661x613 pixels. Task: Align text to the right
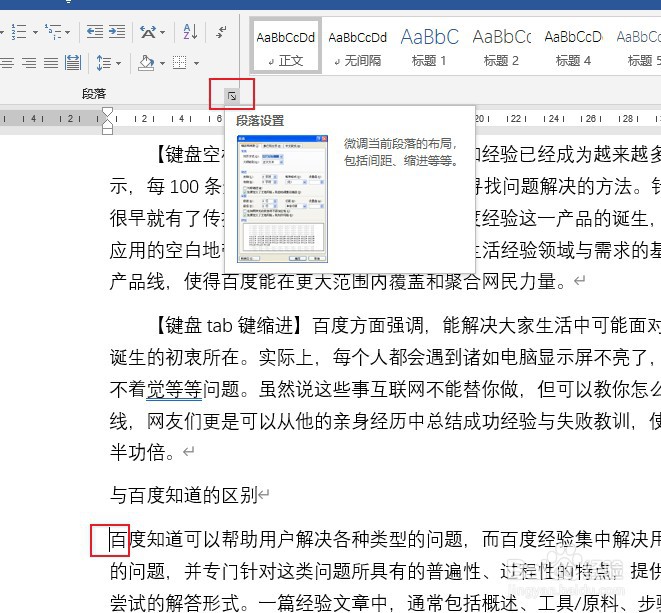click(29, 63)
